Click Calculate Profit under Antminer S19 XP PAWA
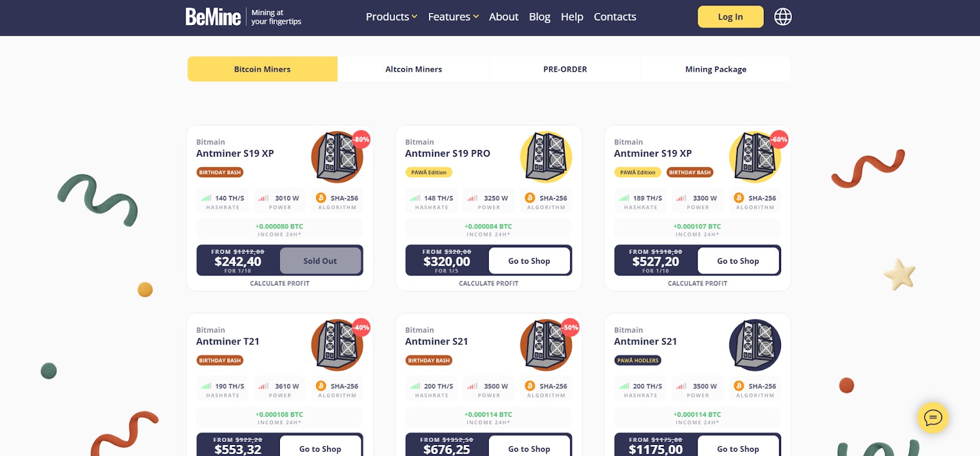The image size is (980, 456). [697, 283]
